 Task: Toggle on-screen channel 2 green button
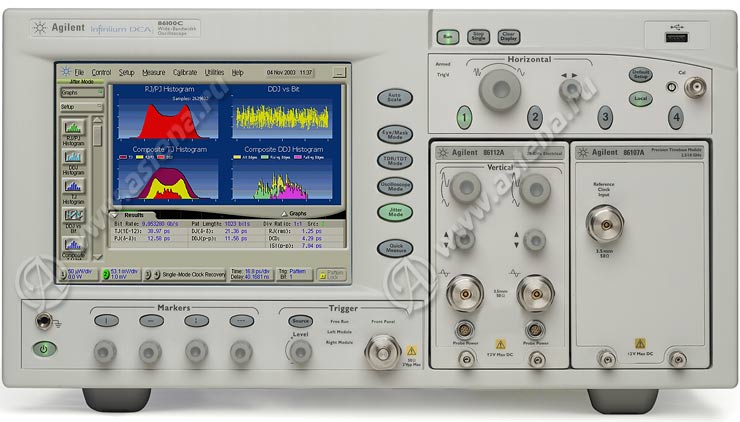point(107,274)
